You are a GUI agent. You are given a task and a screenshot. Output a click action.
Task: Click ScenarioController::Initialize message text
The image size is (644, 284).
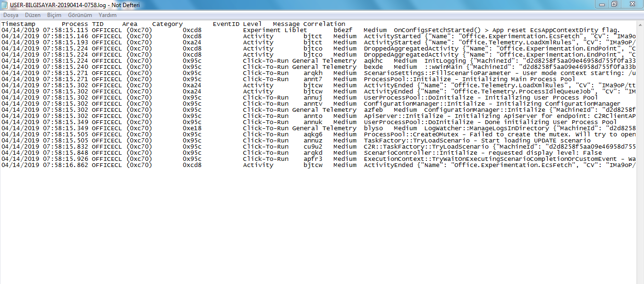click(x=483, y=153)
